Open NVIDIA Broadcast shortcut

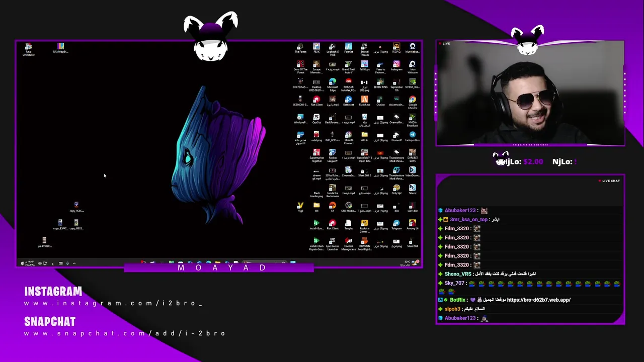[413, 120]
